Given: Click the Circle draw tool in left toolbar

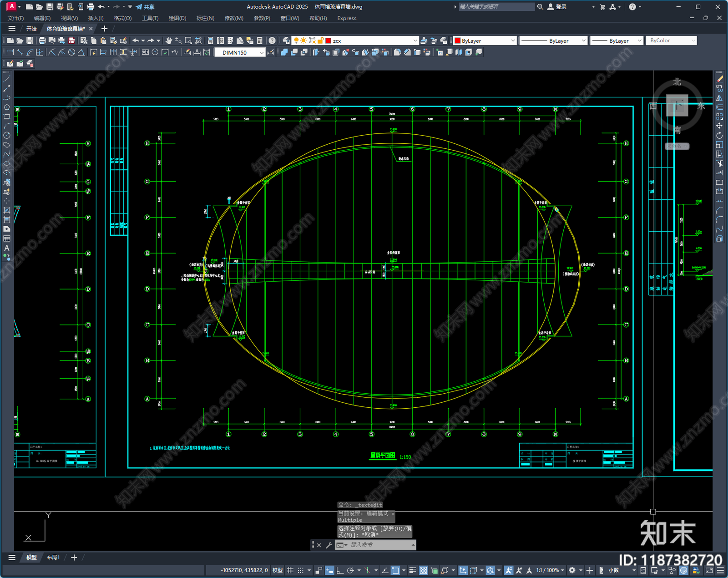Looking at the screenshot, I should tap(7, 135).
